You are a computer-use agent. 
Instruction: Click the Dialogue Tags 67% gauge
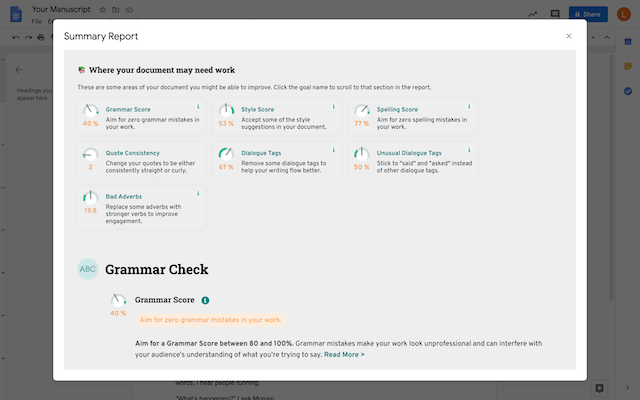tap(226, 158)
